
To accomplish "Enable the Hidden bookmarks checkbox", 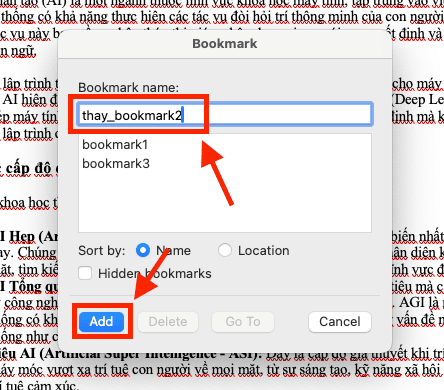I will click(85, 273).
